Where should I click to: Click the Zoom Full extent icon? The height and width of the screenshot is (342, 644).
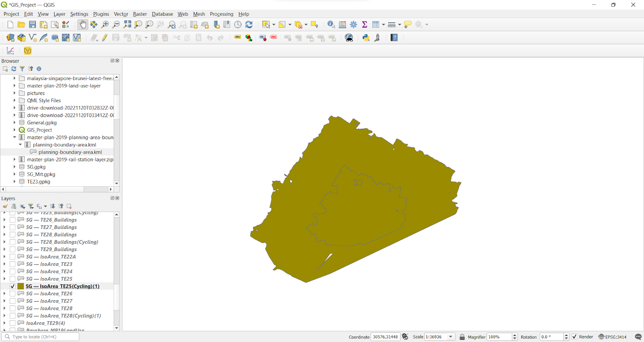pyautogui.click(x=127, y=25)
